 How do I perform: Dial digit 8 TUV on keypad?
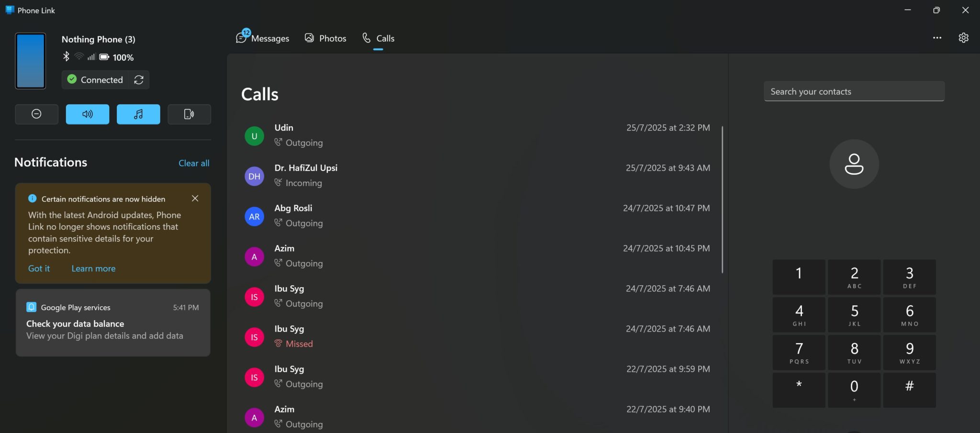point(854,353)
